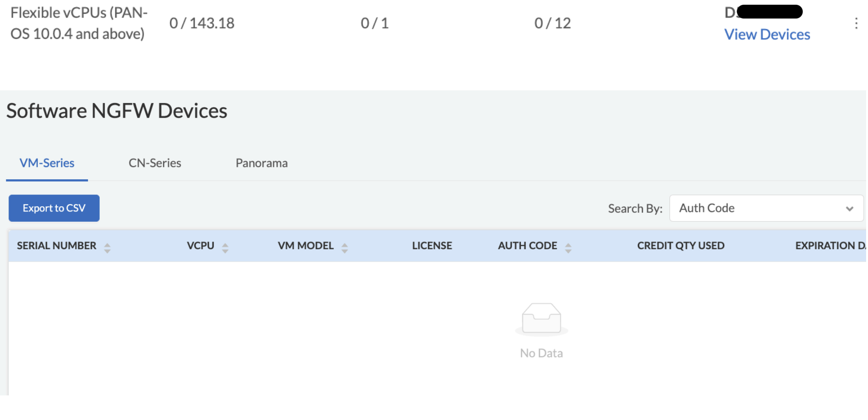
Task: Open the Search By Auth Code dropdown
Action: pyautogui.click(x=766, y=208)
